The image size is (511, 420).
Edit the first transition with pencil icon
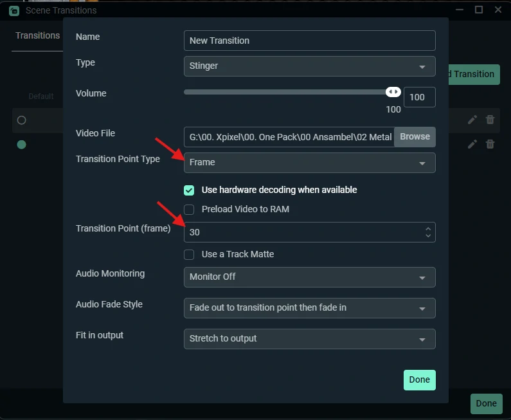click(472, 120)
